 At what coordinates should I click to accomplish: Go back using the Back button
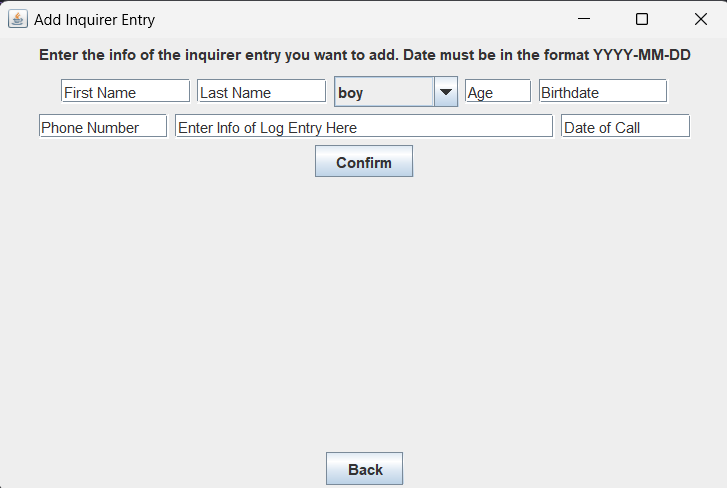(x=364, y=469)
